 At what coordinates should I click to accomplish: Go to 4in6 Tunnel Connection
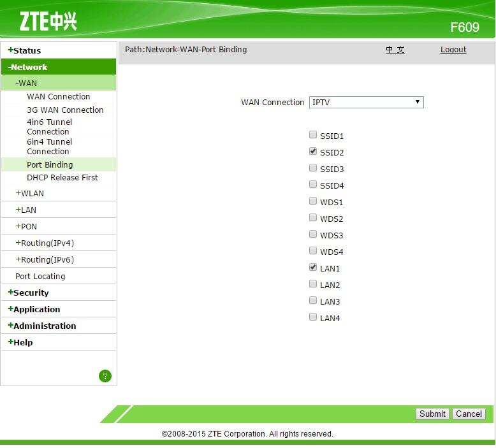pos(49,127)
